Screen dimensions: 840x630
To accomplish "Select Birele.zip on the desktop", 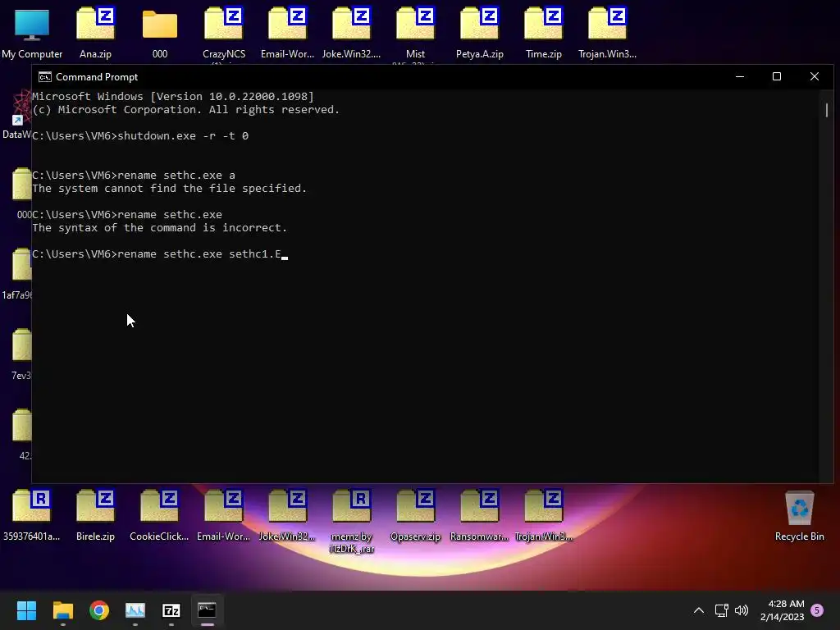I will point(95,515).
